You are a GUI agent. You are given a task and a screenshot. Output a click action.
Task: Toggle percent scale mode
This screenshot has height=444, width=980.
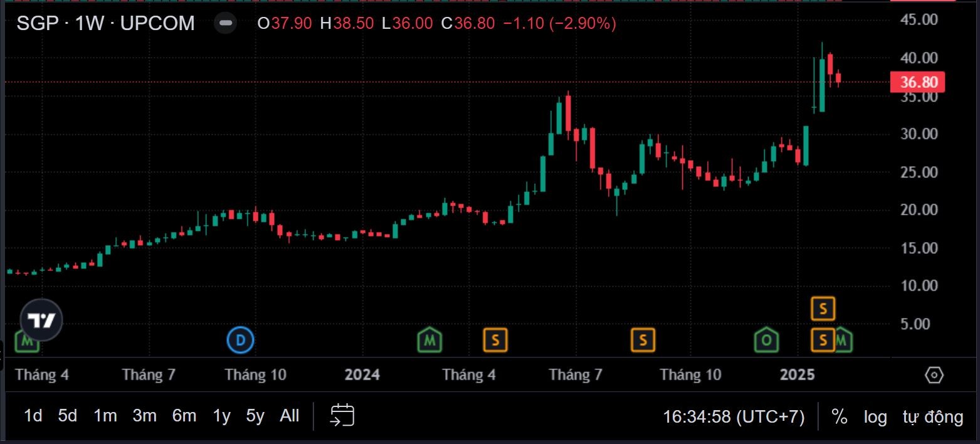pos(839,416)
